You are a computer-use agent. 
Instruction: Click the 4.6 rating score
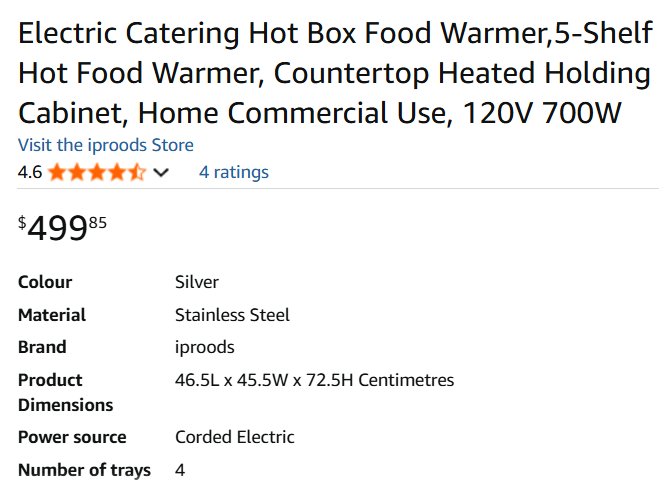coord(30,172)
